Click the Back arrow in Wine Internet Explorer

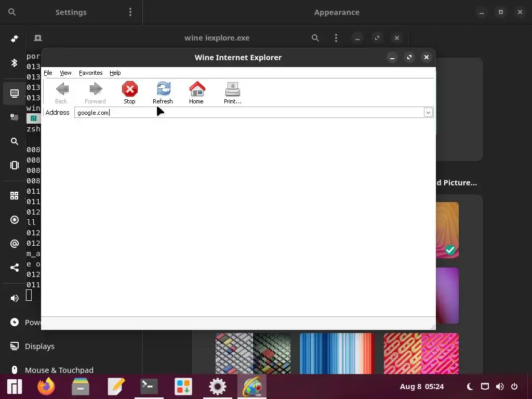[62, 92]
